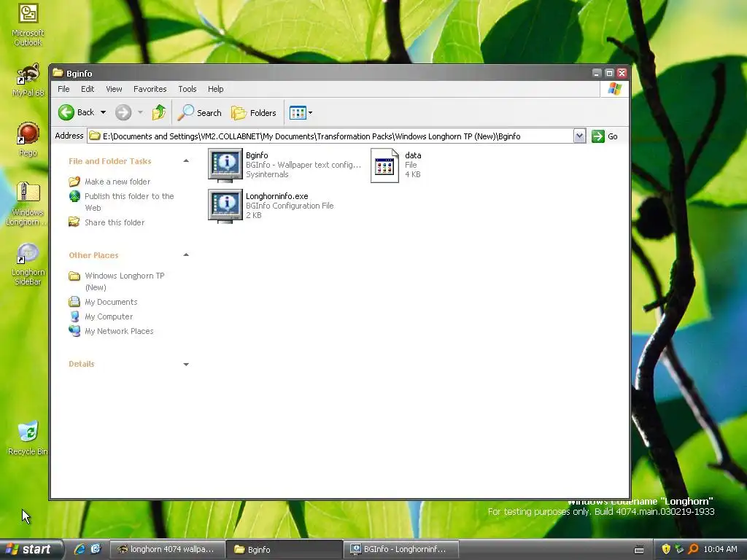
Task: Open My Computer from Other Places
Action: click(x=109, y=316)
